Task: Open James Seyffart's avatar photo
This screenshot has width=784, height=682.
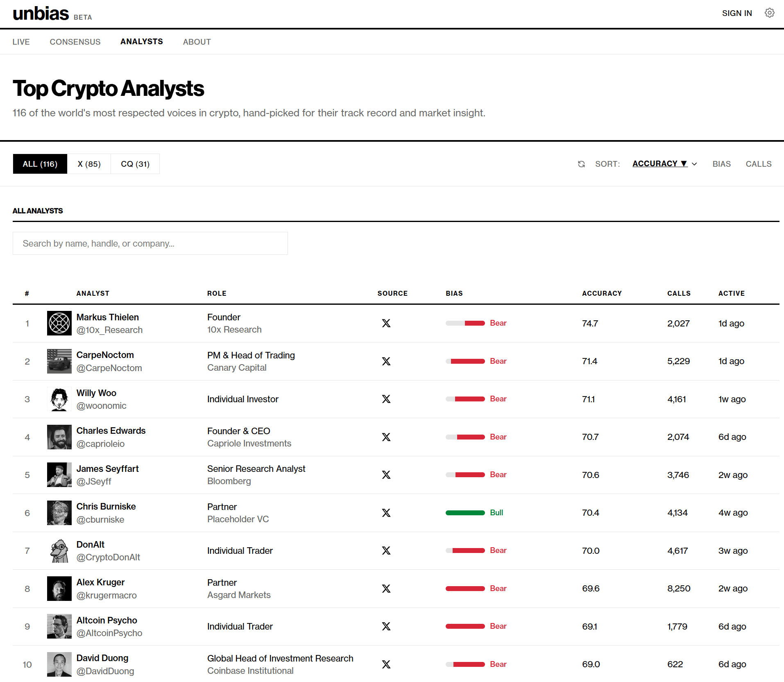Action: click(59, 475)
